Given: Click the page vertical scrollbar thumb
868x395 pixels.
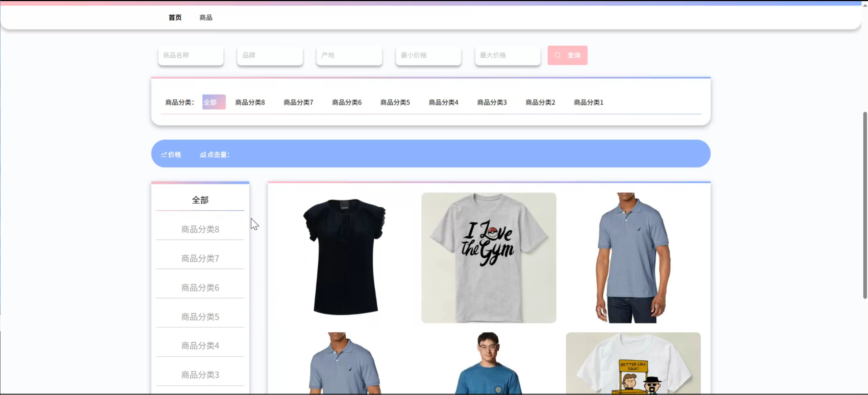Looking at the screenshot, I should pos(865,205).
